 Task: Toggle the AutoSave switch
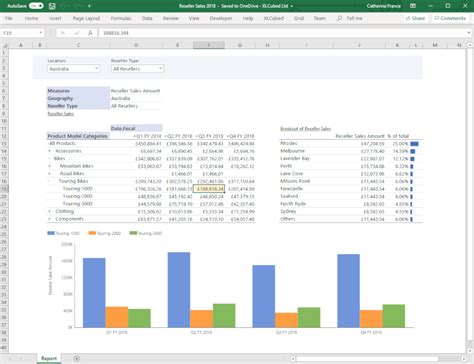[36, 6]
